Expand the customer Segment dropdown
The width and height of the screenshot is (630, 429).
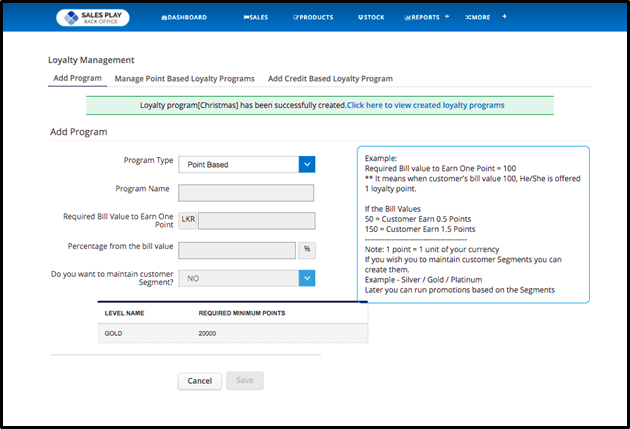tap(307, 277)
